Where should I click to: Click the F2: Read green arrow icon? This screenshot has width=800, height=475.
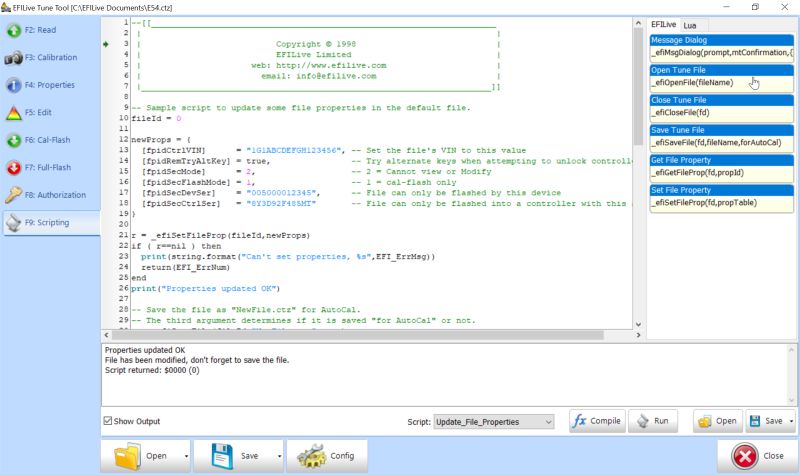[x=14, y=30]
